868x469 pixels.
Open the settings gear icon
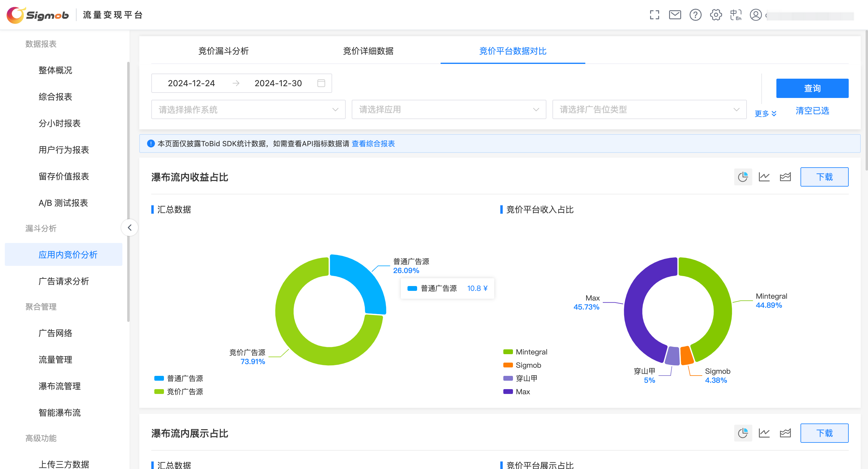715,15
